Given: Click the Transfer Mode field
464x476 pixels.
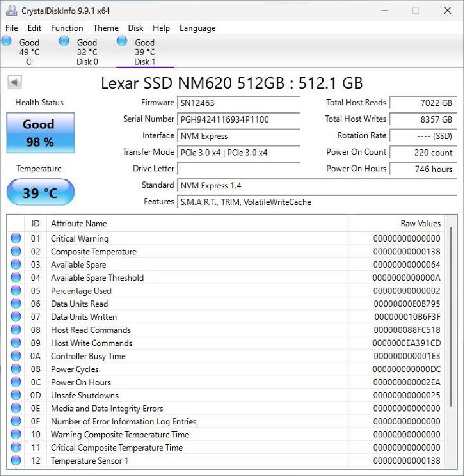Looking at the screenshot, I should point(239,152).
